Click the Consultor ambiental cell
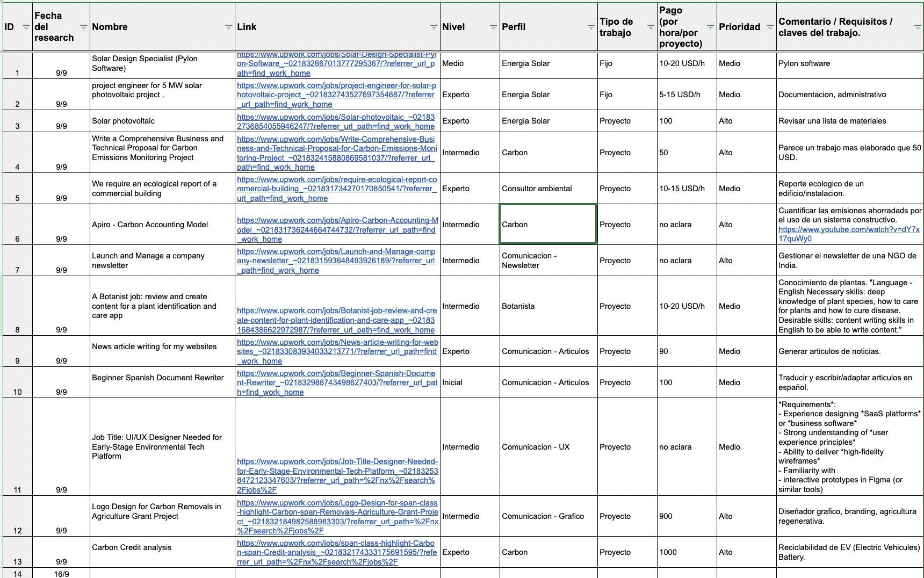 coord(548,189)
